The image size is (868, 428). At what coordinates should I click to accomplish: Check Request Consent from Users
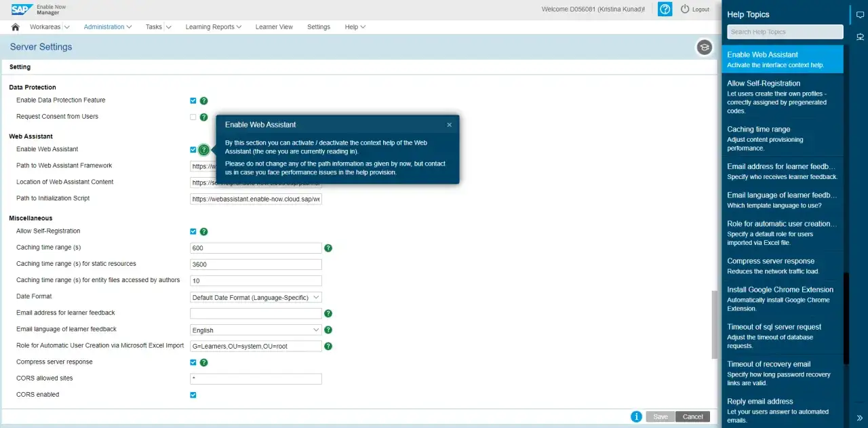coord(193,117)
